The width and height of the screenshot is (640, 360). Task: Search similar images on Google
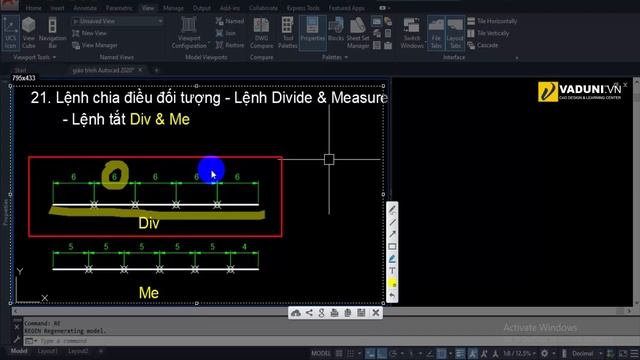[322, 313]
